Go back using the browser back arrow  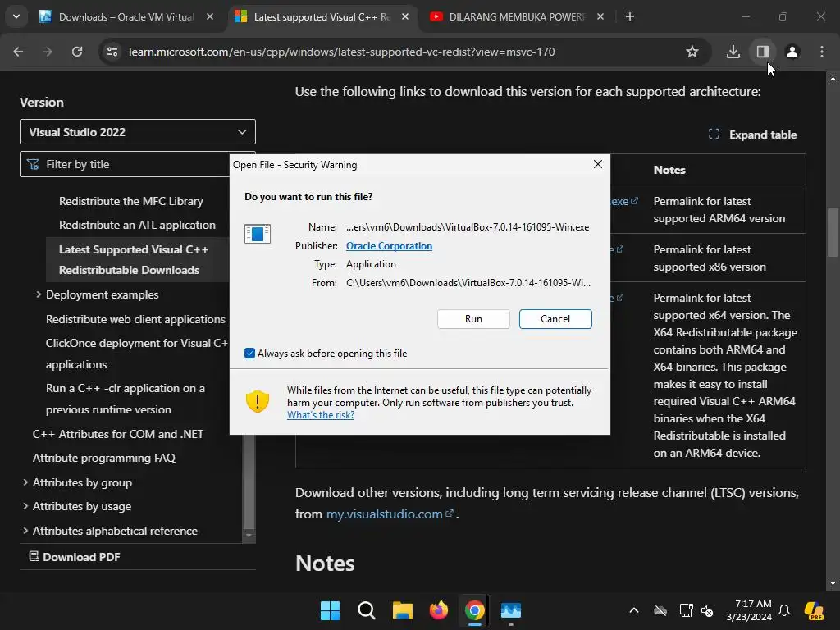pos(18,52)
